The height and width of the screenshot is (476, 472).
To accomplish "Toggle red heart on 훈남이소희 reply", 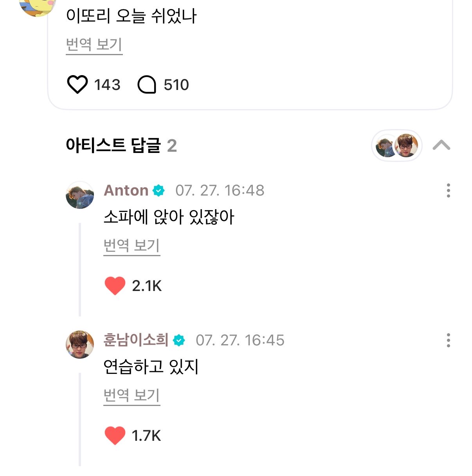I will [115, 436].
